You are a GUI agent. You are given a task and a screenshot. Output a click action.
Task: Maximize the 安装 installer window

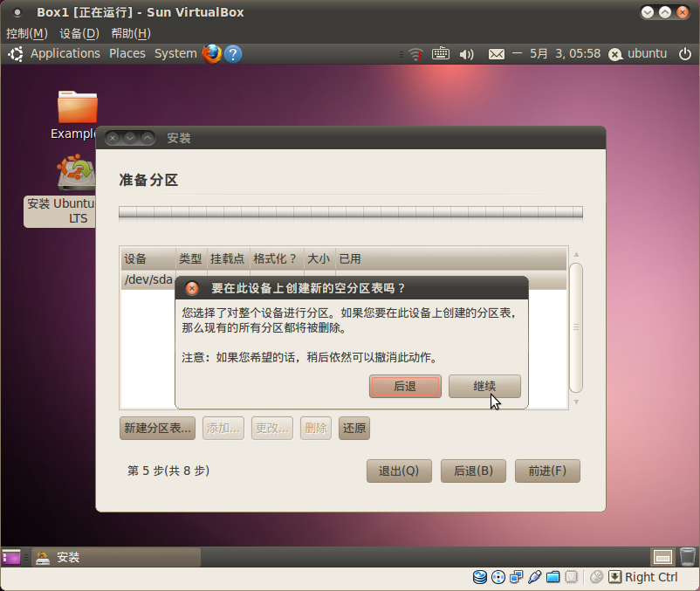pyautogui.click(x=148, y=139)
